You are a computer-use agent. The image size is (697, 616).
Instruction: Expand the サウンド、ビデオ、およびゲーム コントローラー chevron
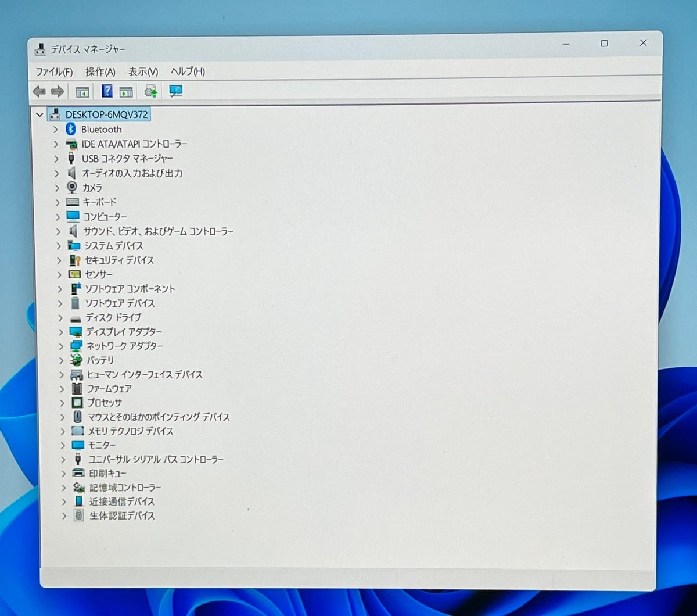tap(58, 231)
